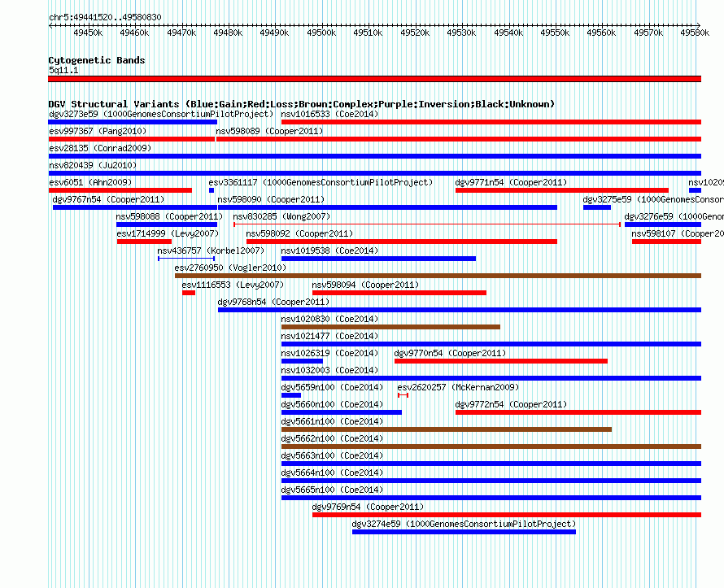This screenshot has width=724, height=588.
Task: Click dgv5664n100 (Coe2014) label
Action: point(333,473)
